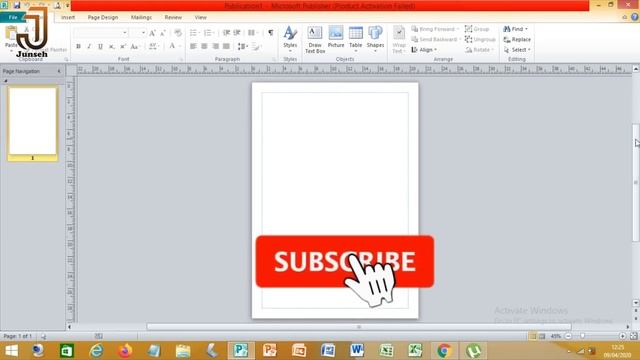Click fit whole page icon in status bar
The height and width of the screenshot is (360, 640).
click(x=633, y=336)
